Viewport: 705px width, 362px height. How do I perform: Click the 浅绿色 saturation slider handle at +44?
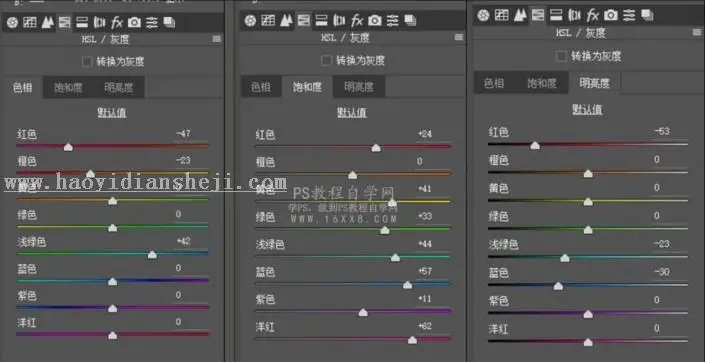tap(395, 257)
